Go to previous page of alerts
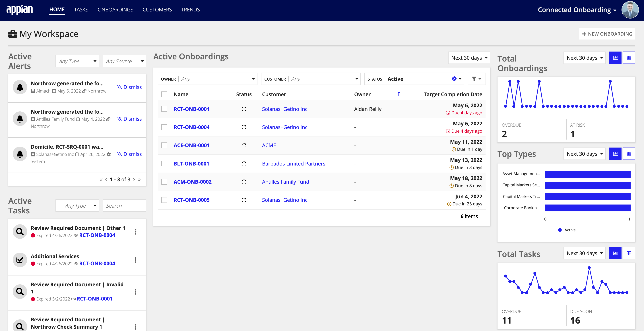Viewport: 644px width, 331px height. [x=106, y=180]
